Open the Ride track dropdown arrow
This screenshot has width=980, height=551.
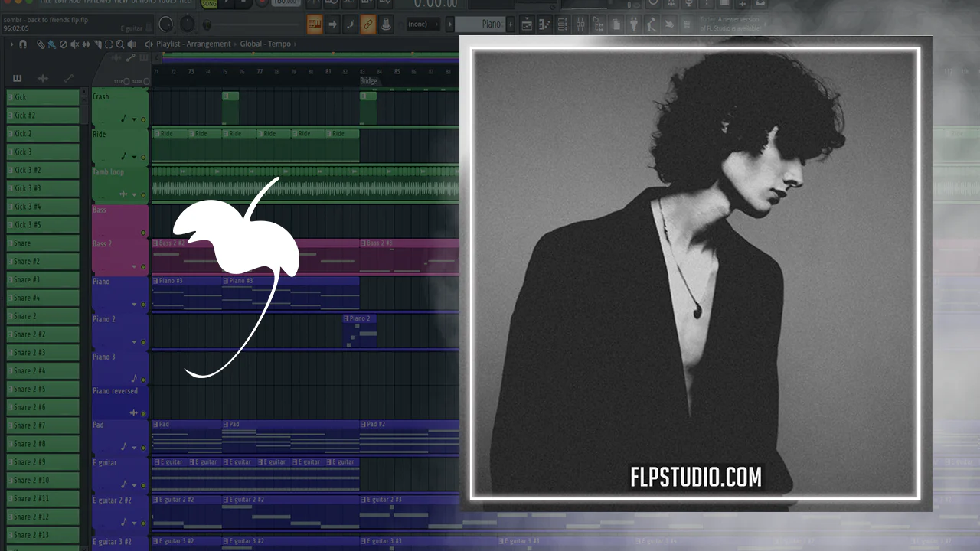tap(134, 157)
